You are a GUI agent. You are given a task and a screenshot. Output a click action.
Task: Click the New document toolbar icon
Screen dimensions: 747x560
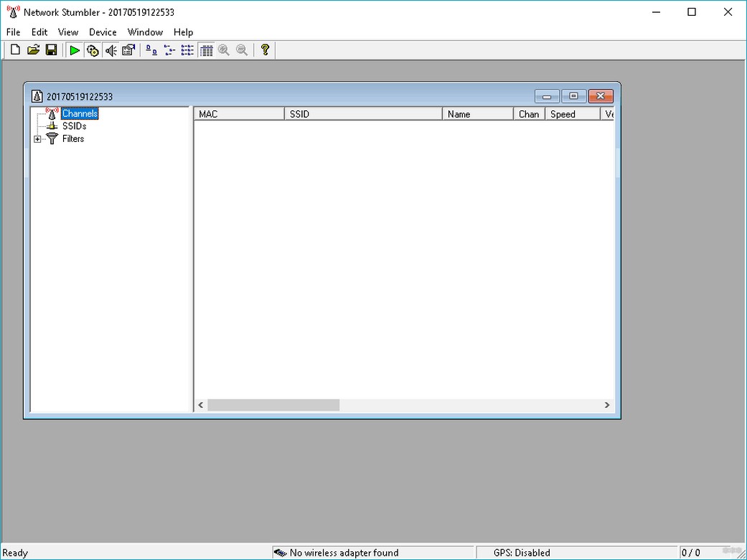click(15, 50)
